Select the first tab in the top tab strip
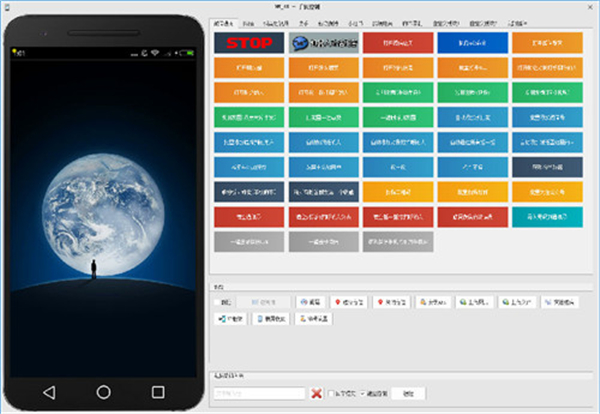 (225, 22)
